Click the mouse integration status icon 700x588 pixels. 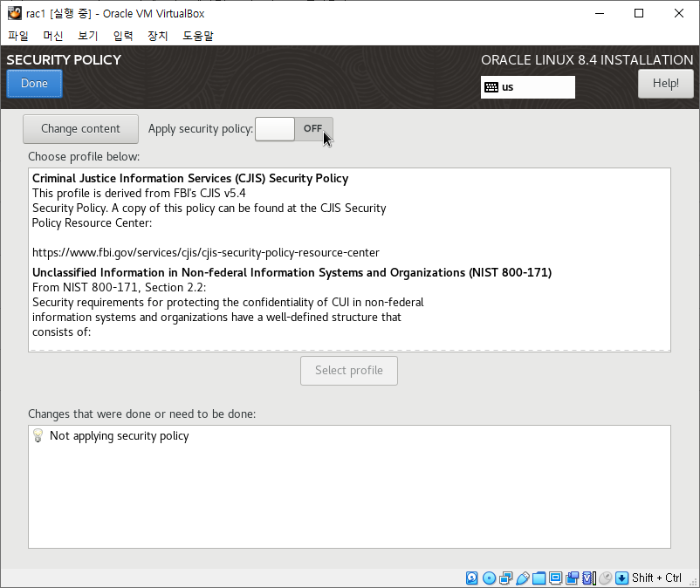[x=606, y=578]
